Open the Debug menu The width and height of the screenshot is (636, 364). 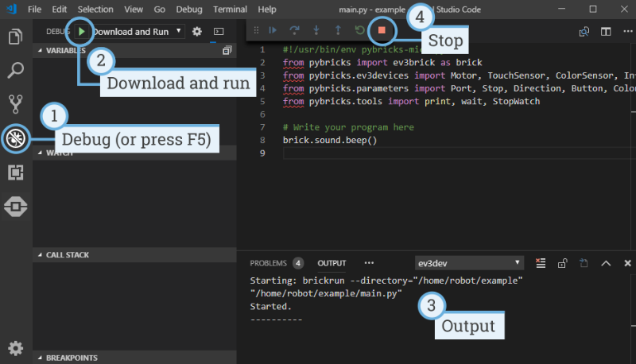coord(189,10)
